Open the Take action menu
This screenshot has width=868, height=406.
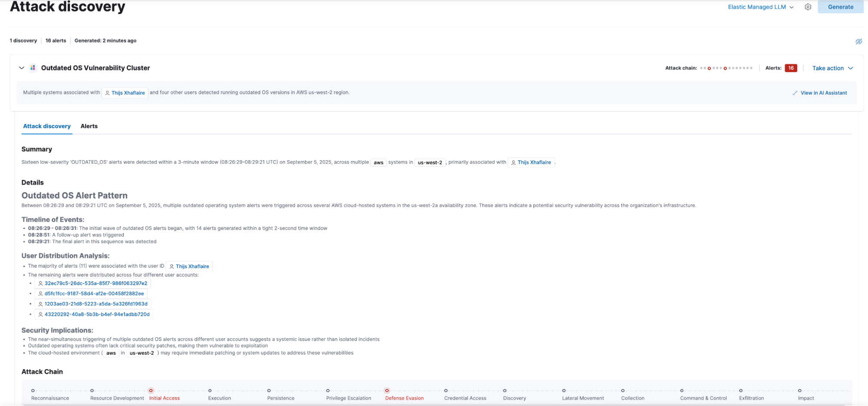(832, 68)
